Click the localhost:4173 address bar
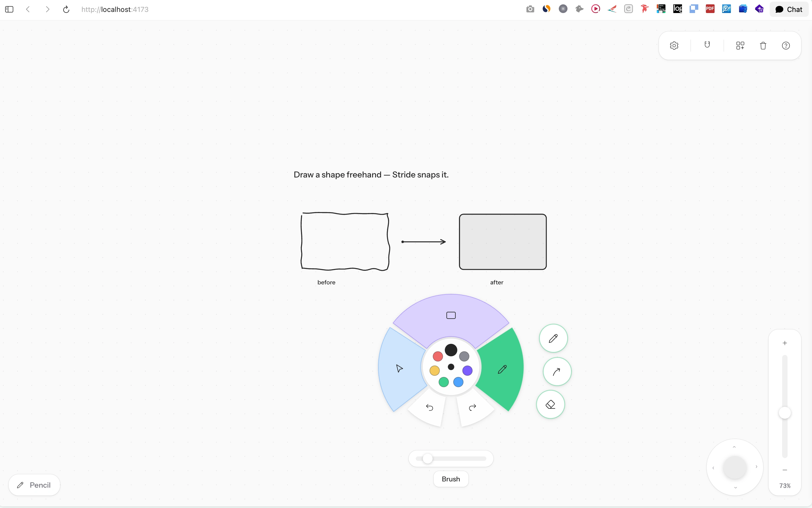 pyautogui.click(x=115, y=9)
